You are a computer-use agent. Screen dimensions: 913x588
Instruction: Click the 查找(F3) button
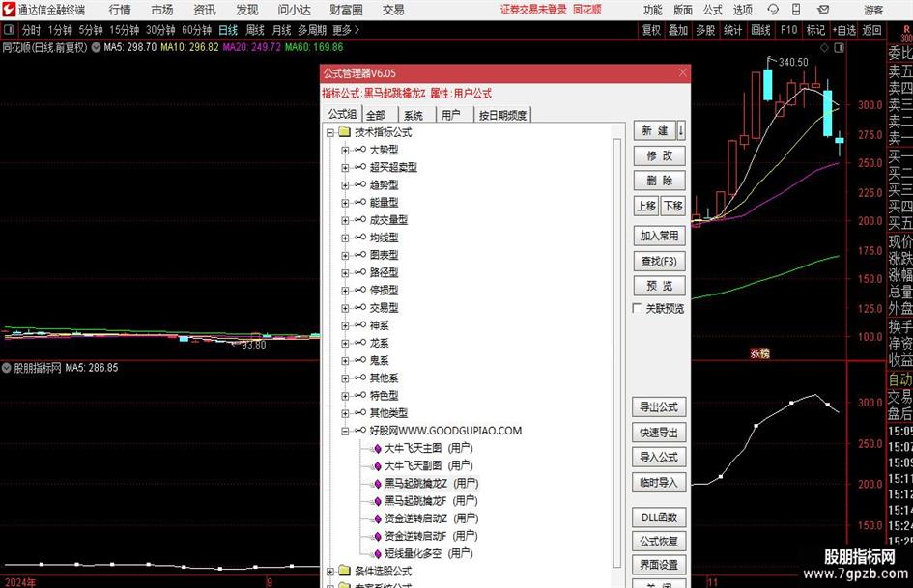coord(659,261)
